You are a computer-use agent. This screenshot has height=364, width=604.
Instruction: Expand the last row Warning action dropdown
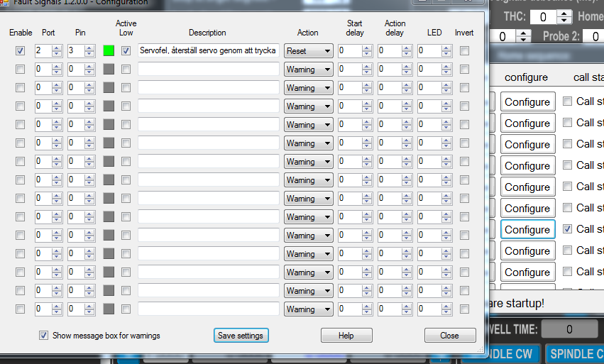pos(309,309)
